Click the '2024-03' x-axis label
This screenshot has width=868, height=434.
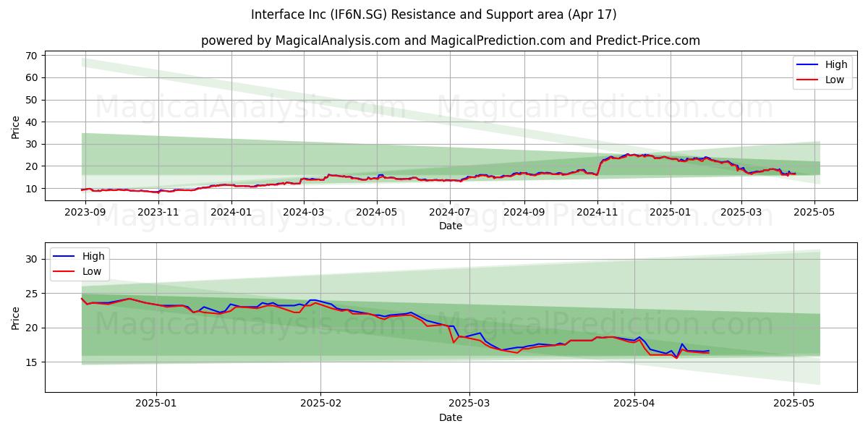coord(304,212)
